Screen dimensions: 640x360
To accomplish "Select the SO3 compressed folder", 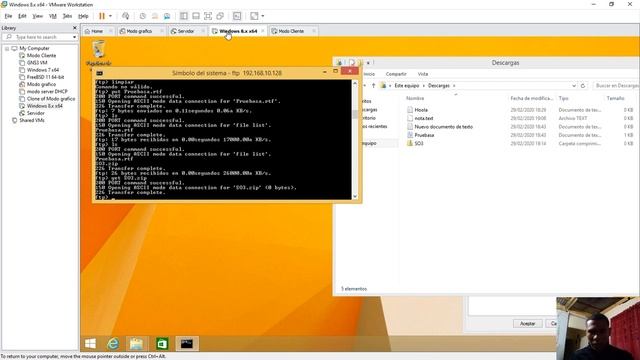I will (x=419, y=144).
